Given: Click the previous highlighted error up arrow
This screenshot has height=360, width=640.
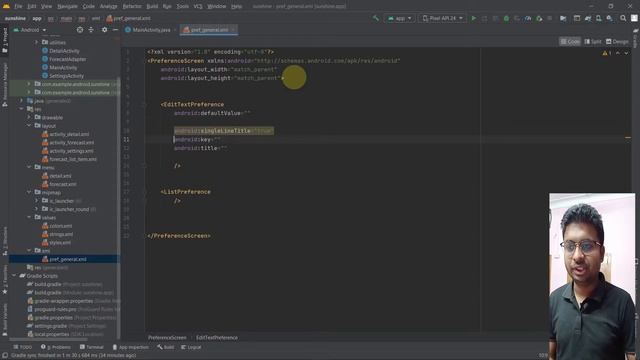Looking at the screenshot, I should pos(618,53).
